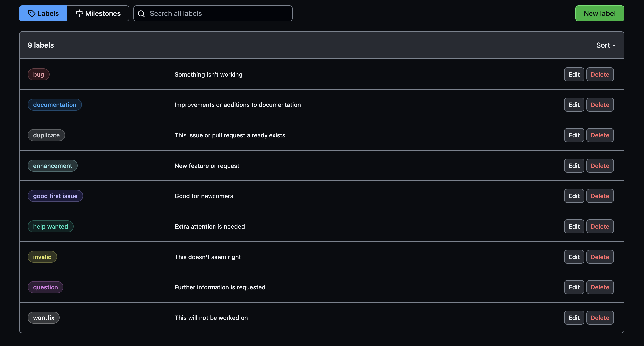644x346 pixels.
Task: Switch to the Milestones tab
Action: point(98,13)
